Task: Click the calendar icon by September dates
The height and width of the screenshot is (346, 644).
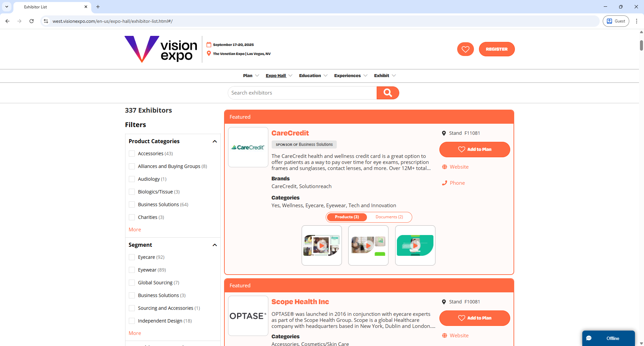Action: 209,44
